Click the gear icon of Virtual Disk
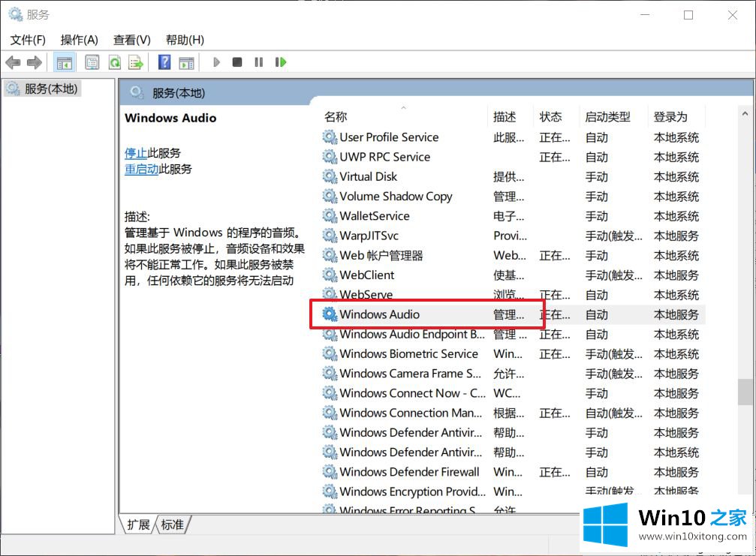This screenshot has width=756, height=556. [x=330, y=177]
